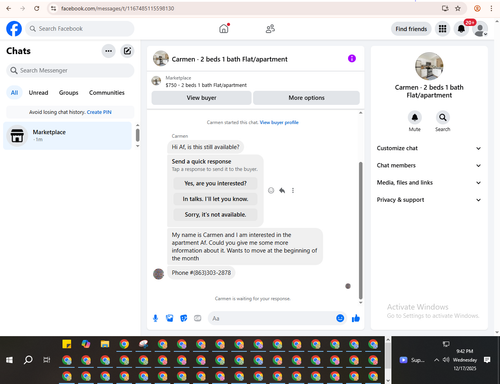Open the Friends icon in top navigation
This screenshot has height=384, width=500.
click(x=270, y=29)
